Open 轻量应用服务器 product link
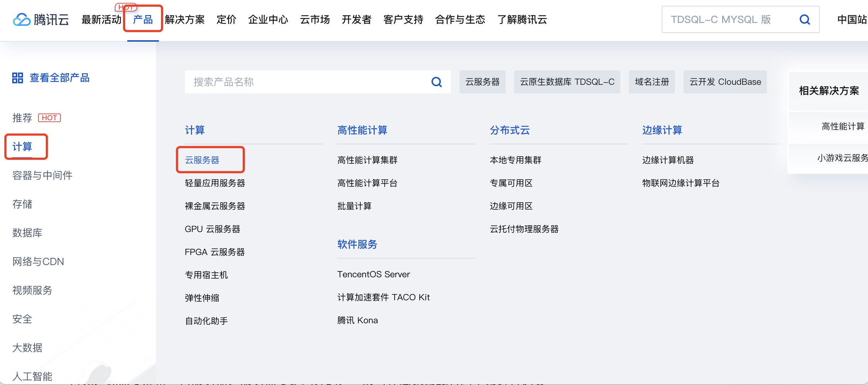 point(215,183)
